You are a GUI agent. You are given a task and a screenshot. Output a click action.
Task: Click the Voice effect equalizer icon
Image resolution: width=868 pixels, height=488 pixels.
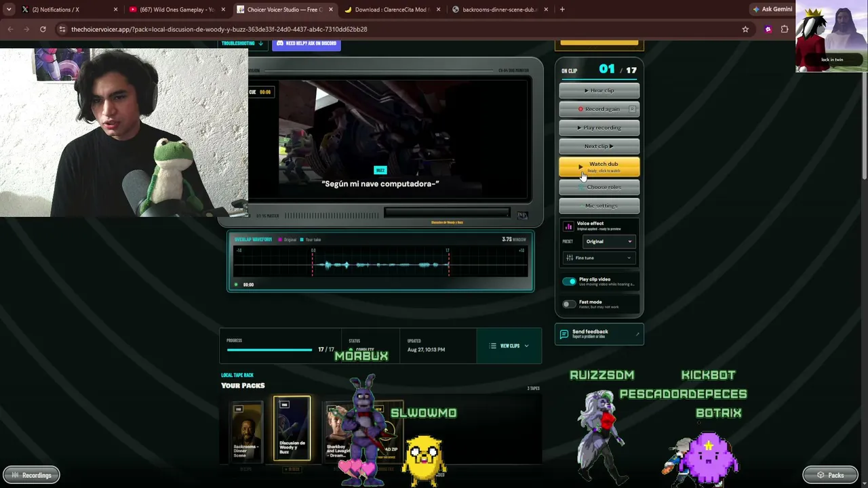click(568, 226)
